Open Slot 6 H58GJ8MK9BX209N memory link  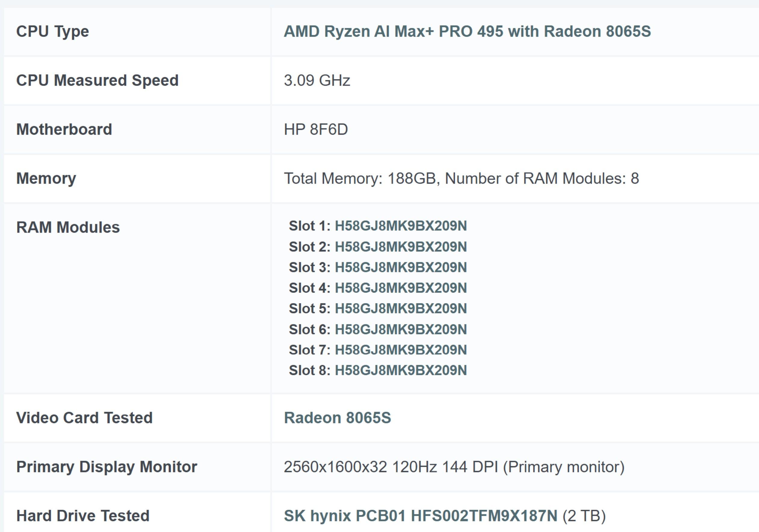(401, 329)
